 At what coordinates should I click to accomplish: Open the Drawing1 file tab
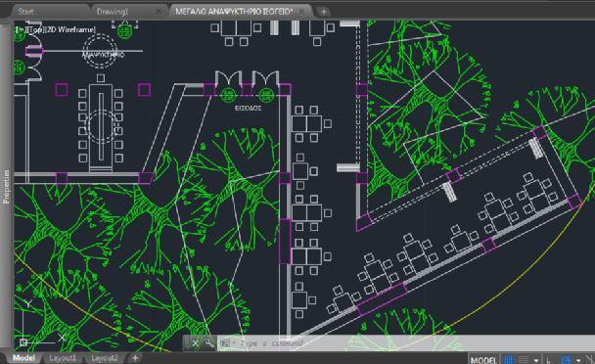[113, 12]
